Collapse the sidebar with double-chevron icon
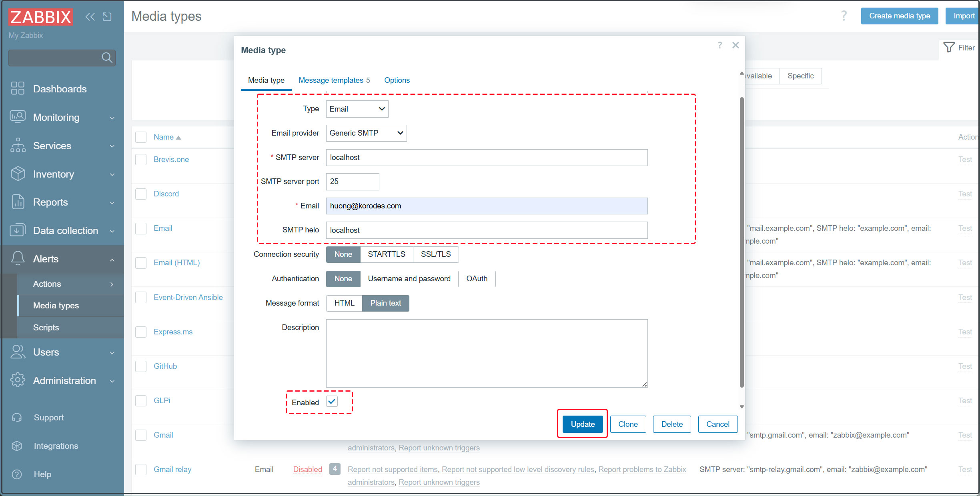Viewport: 980px width, 496px height. (x=90, y=17)
